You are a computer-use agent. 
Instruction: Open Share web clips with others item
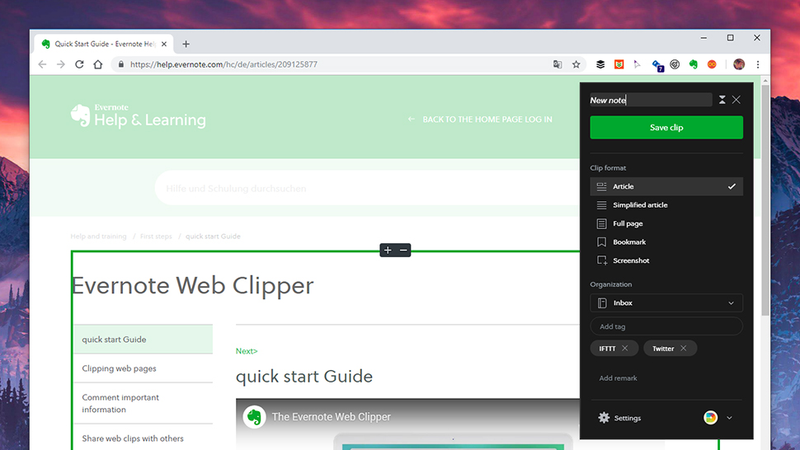[143, 438]
